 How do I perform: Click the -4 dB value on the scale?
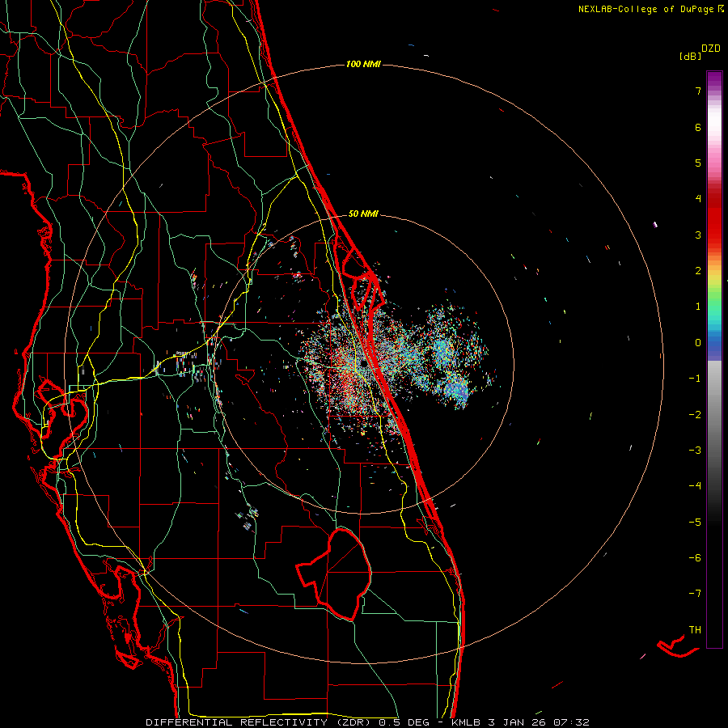tap(695, 487)
